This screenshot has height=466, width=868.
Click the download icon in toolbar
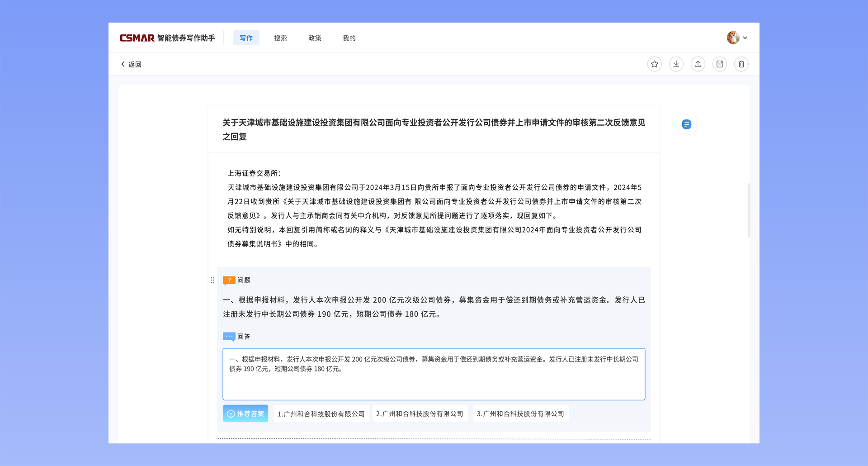tap(676, 64)
